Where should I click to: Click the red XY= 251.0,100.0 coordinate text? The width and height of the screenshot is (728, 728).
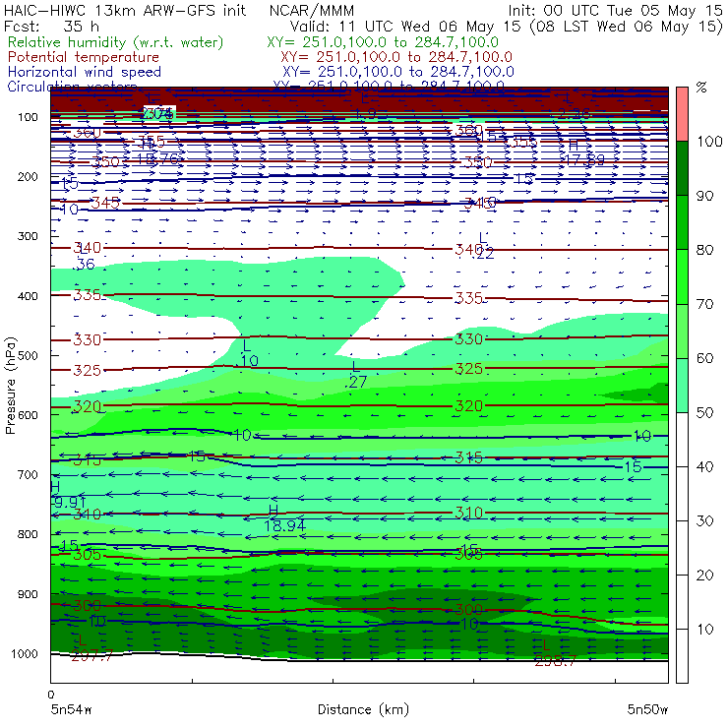[396, 57]
